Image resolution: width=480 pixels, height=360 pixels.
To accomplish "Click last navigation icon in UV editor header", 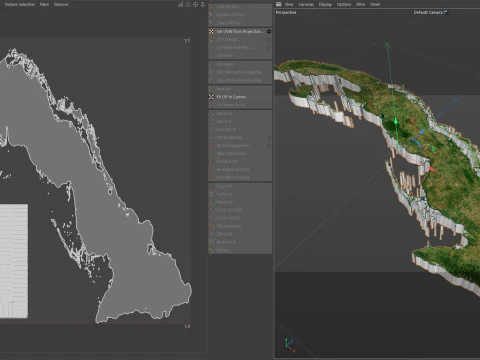I will pyautogui.click(x=202, y=4).
